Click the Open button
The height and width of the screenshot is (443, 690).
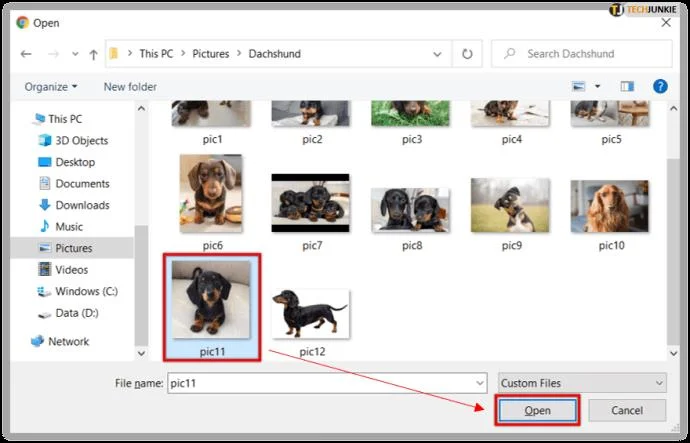click(x=537, y=410)
